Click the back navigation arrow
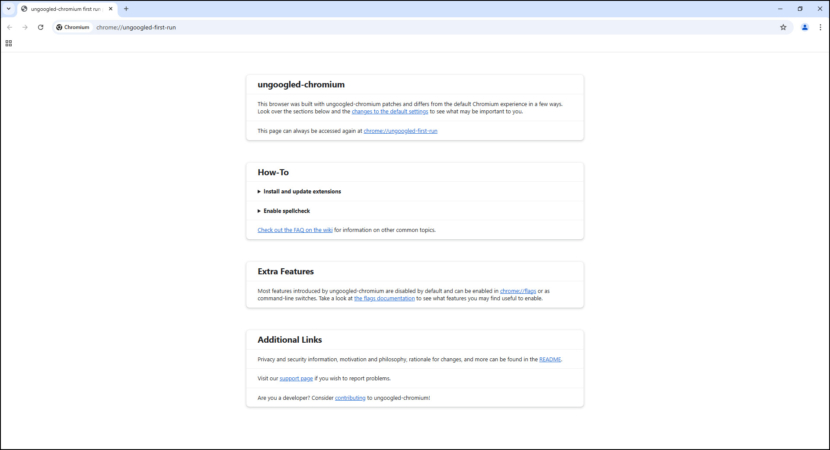This screenshot has height=450, width=830. point(10,27)
